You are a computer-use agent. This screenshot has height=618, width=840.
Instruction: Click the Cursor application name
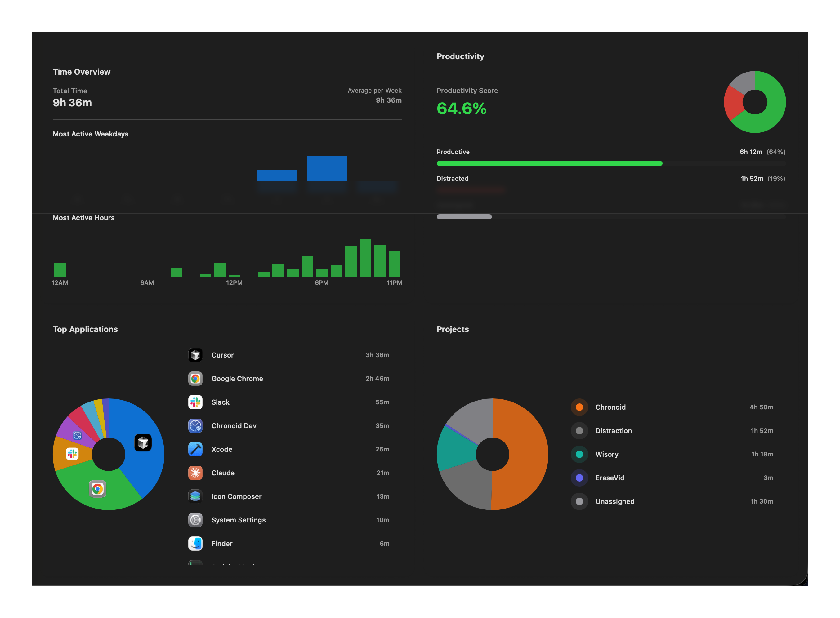222,355
